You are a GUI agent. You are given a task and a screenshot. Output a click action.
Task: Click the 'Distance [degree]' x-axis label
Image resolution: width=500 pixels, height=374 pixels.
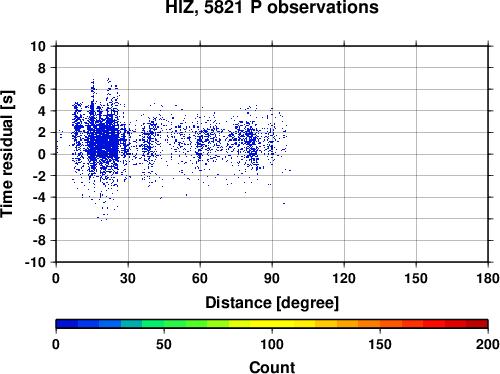coord(272,303)
